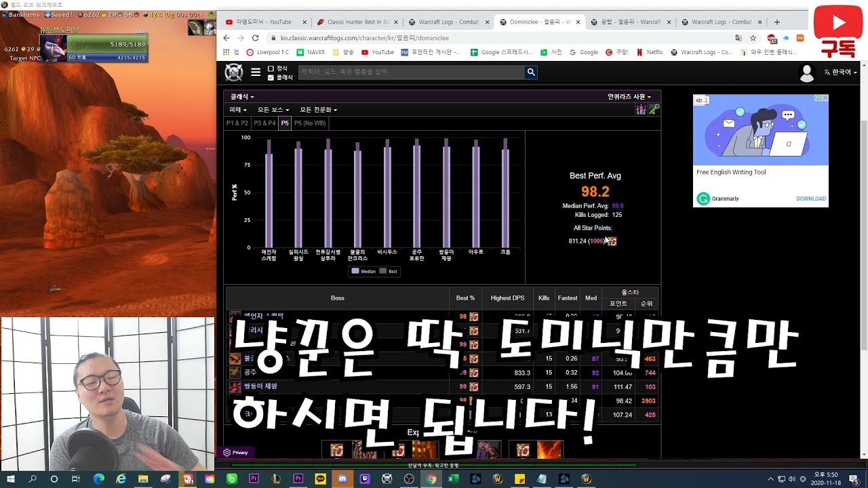The height and width of the screenshot is (488, 868).
Task: Uncheck the 클래식 checkbox
Action: click(271, 77)
